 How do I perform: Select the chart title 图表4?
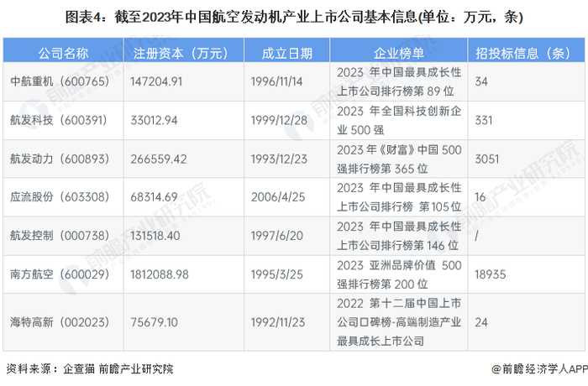click(x=294, y=18)
